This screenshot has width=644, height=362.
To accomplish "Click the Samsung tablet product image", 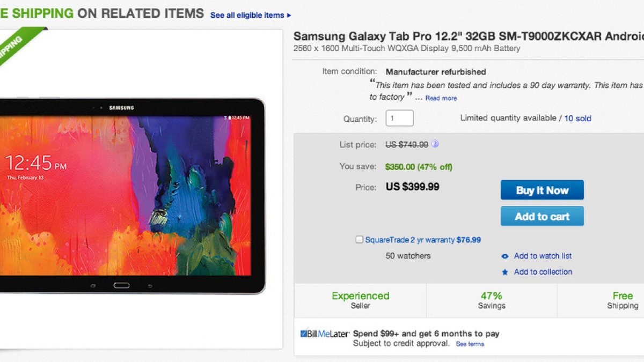I will coord(131,196).
